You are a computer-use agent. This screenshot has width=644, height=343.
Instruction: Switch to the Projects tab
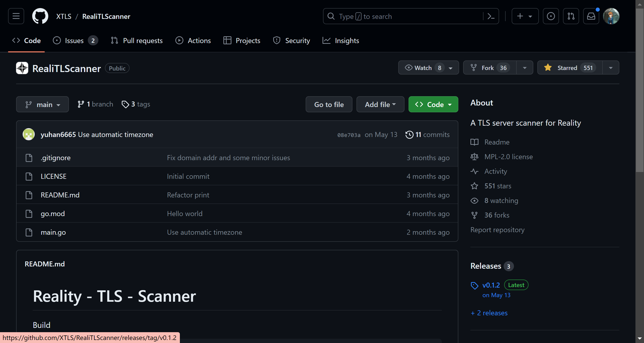(242, 41)
